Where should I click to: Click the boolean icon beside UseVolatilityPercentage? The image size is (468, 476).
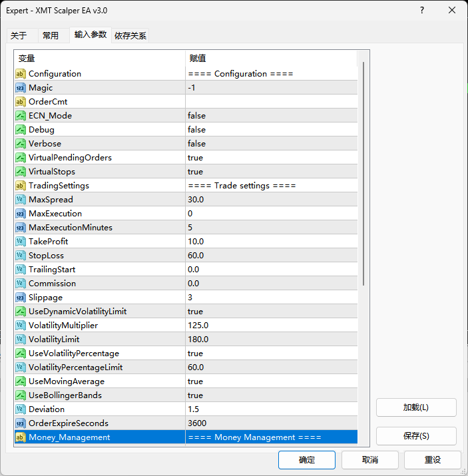[x=21, y=354]
